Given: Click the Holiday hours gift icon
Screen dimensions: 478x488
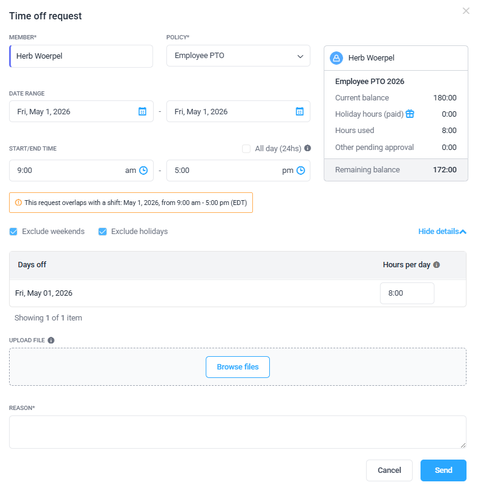Looking at the screenshot, I should coord(410,114).
